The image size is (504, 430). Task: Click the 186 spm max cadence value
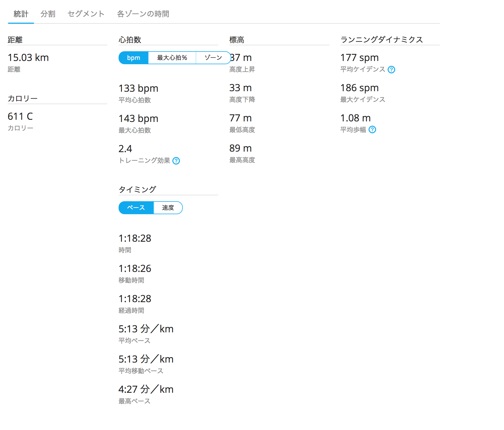(x=360, y=88)
